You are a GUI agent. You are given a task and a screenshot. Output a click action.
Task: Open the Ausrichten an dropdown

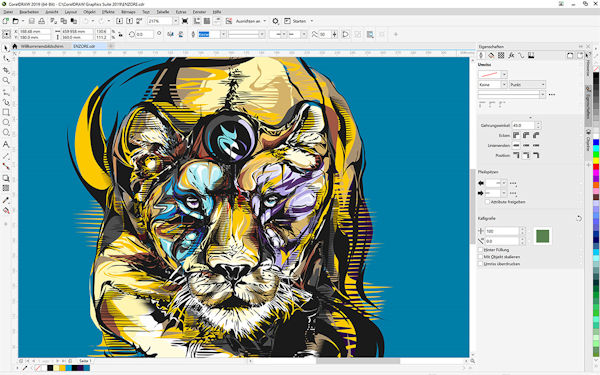coord(264,21)
